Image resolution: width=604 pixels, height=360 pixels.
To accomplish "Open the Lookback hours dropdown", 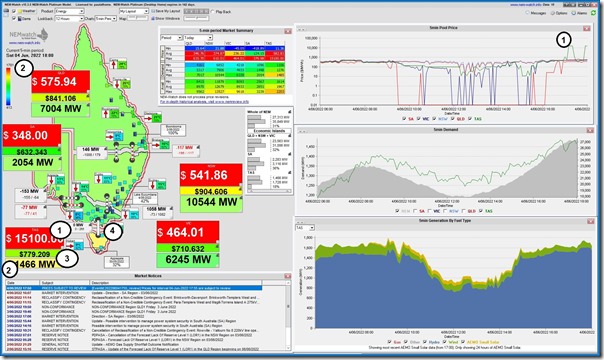I will coord(69,18).
